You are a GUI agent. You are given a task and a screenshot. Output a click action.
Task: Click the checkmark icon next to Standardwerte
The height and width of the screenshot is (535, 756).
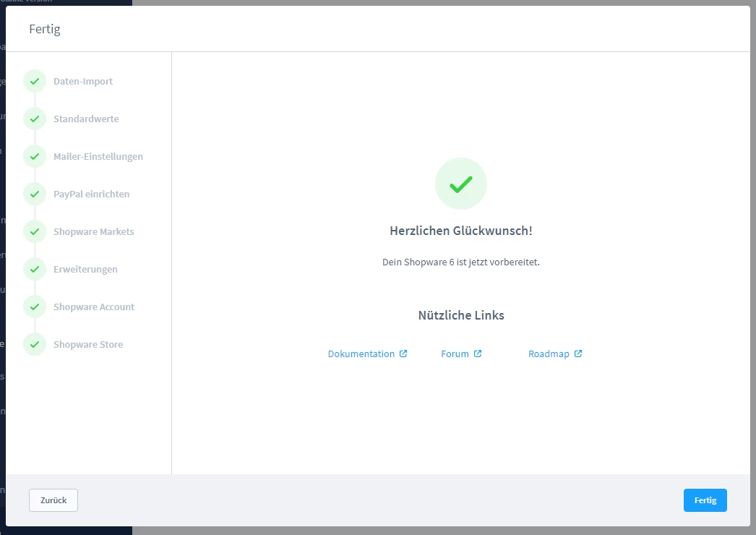click(35, 119)
